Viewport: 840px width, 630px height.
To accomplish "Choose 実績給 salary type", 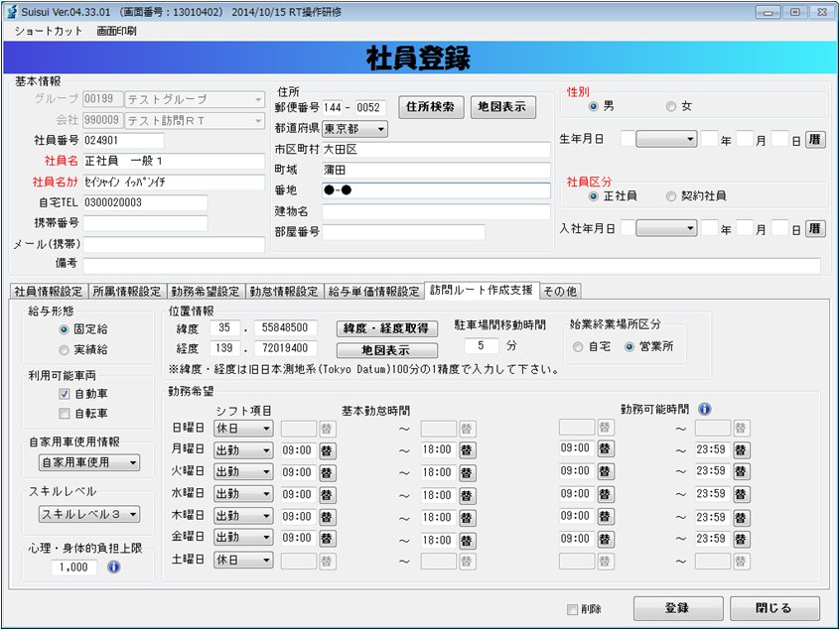I will 65,350.
